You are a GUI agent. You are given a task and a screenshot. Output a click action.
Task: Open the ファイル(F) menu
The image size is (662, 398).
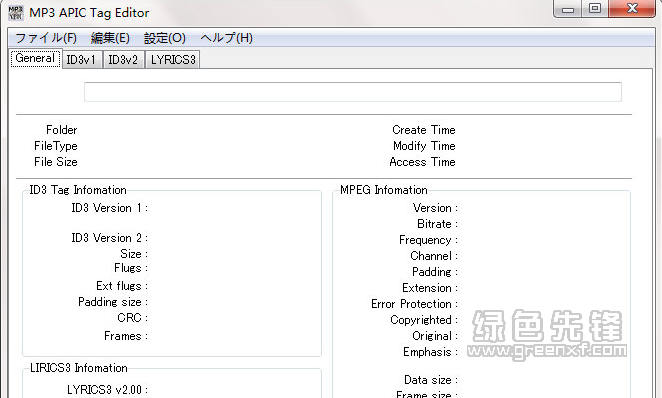46,38
